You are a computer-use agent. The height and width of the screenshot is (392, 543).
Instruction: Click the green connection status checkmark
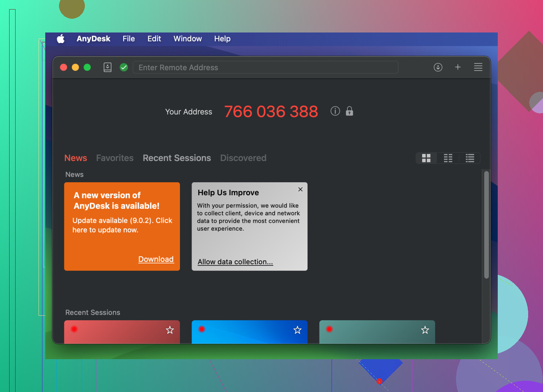tap(124, 67)
